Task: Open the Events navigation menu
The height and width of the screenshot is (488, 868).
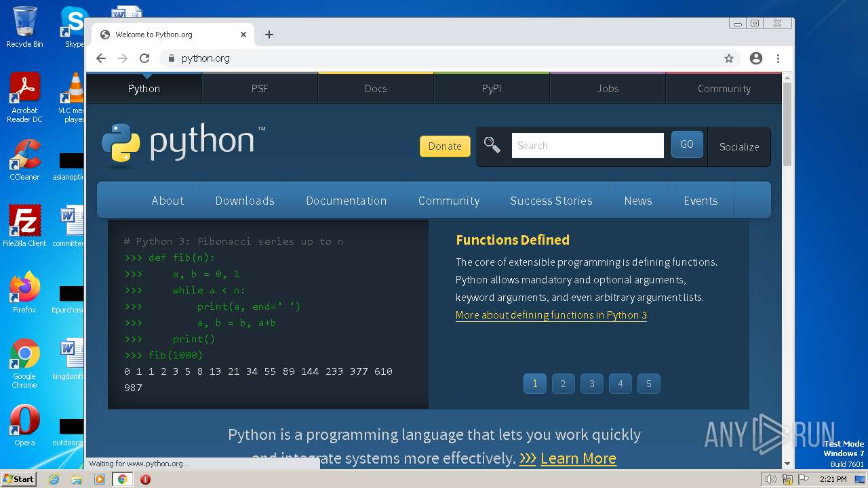Action: point(701,201)
